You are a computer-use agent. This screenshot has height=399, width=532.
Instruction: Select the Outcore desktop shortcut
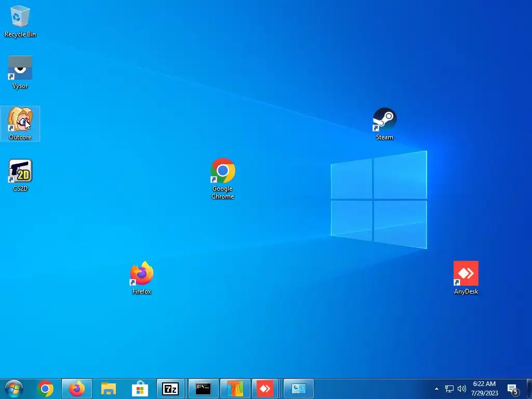click(x=20, y=124)
